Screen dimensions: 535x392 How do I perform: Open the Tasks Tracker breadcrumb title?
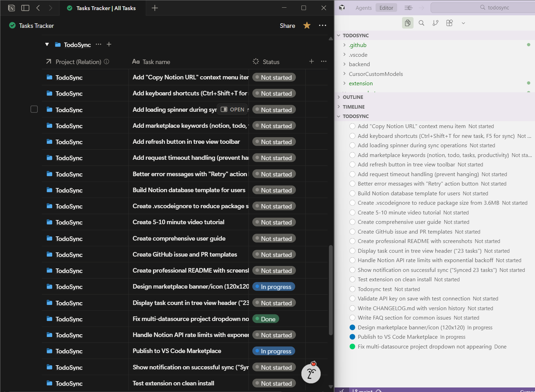(36, 25)
